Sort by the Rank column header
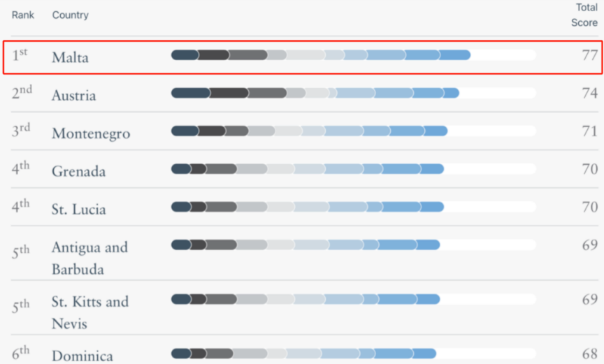604x364 pixels. 23,15
